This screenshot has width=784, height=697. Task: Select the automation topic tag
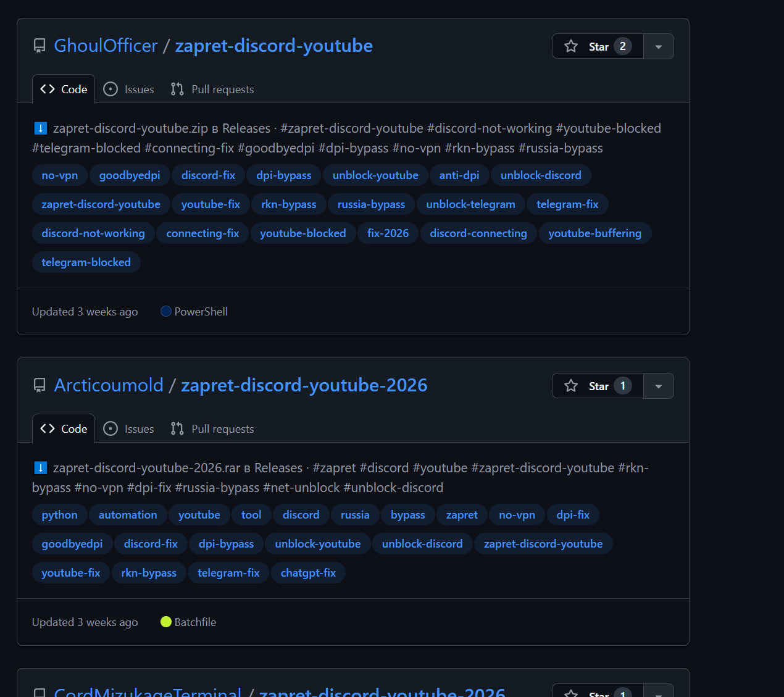point(128,515)
